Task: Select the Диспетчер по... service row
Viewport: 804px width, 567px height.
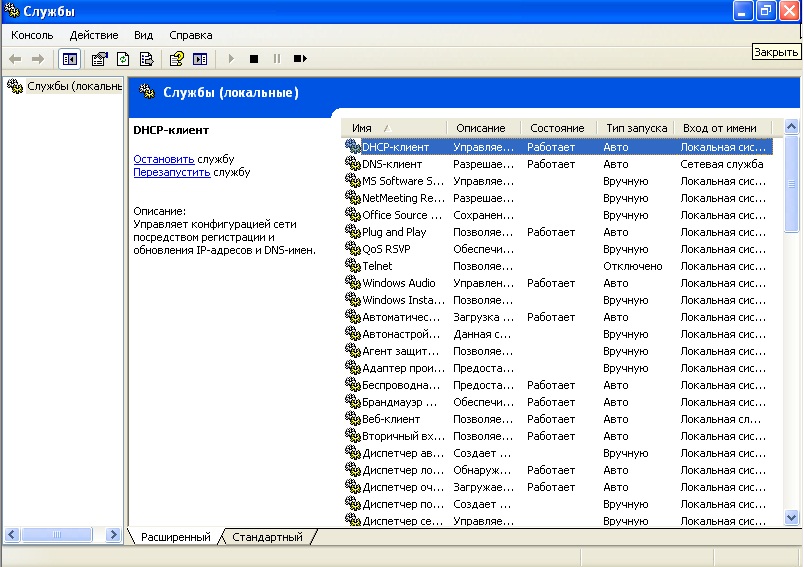Action: pos(557,504)
